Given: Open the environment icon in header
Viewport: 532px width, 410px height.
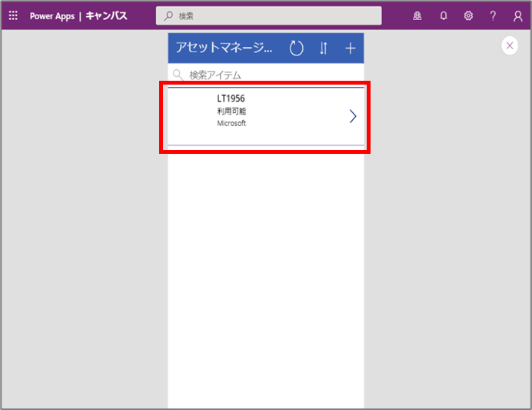Looking at the screenshot, I should [417, 15].
